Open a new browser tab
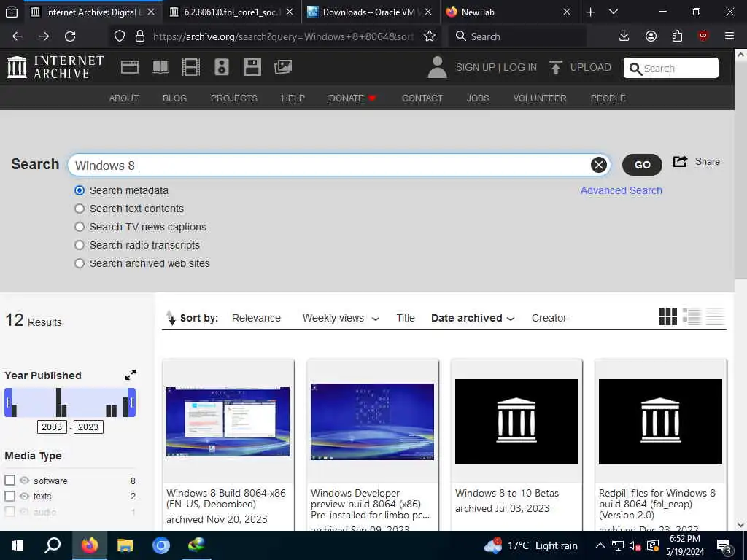 click(590, 12)
